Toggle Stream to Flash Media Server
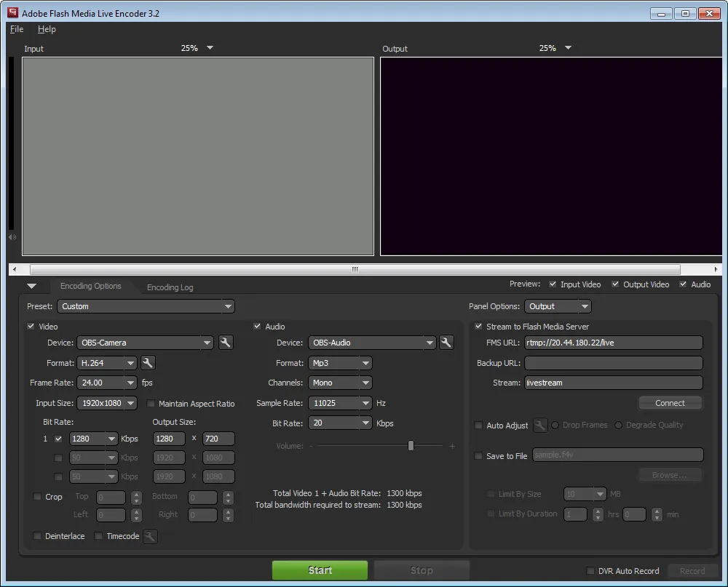The width and height of the screenshot is (728, 587). 478,326
